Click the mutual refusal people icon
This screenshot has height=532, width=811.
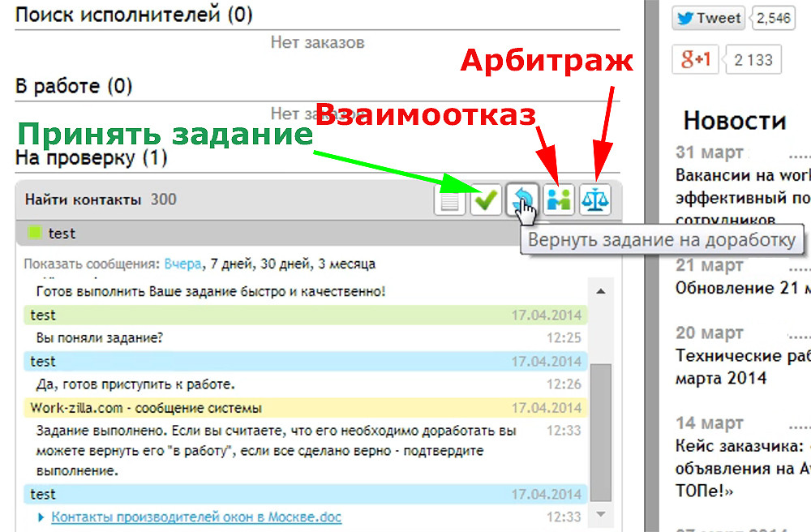559,199
